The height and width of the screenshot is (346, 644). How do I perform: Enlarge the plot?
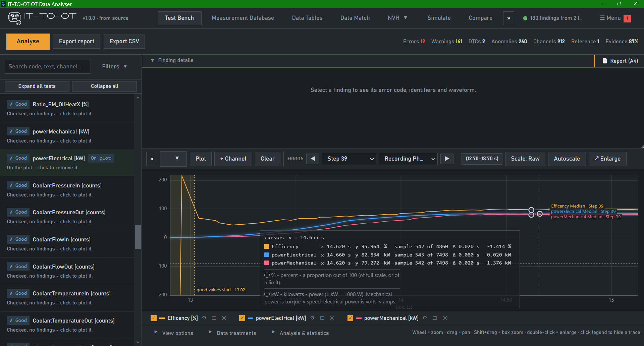[607, 159]
